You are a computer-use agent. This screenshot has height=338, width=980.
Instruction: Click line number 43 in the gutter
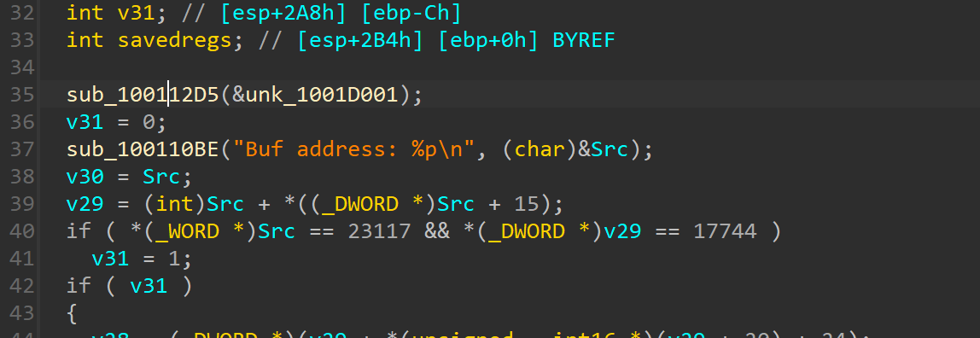pos(22,313)
